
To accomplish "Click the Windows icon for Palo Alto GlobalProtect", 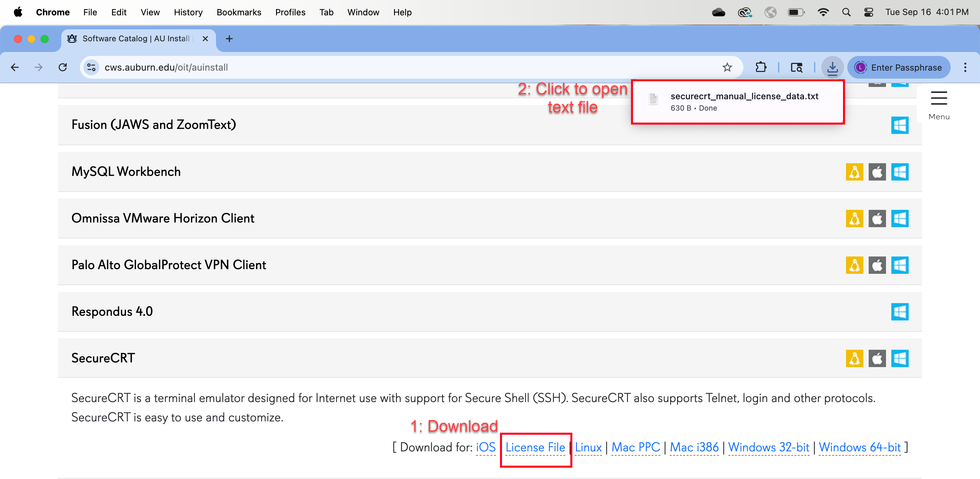I will [900, 265].
